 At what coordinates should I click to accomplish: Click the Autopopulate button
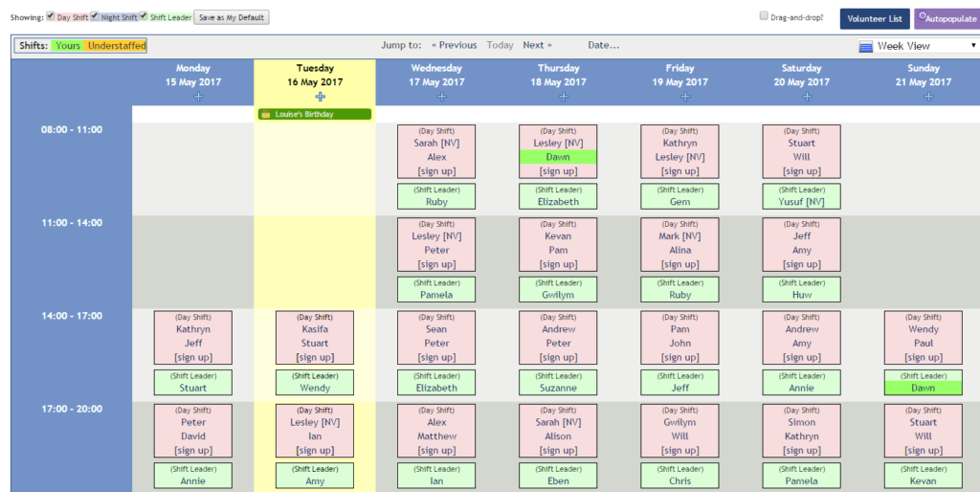(947, 19)
